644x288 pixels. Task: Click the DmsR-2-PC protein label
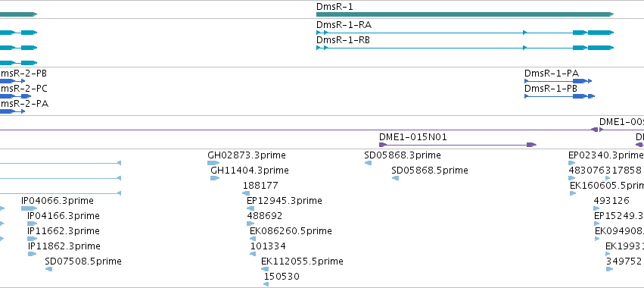click(x=23, y=89)
